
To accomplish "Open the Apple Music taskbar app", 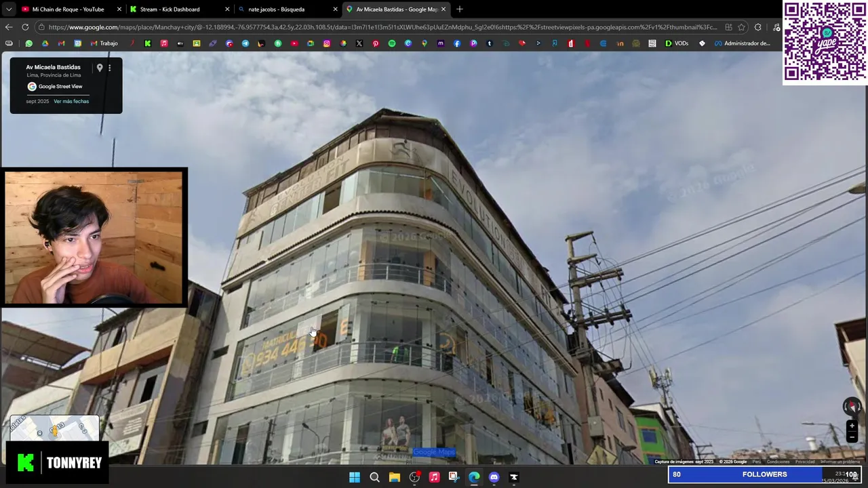I will (434, 477).
